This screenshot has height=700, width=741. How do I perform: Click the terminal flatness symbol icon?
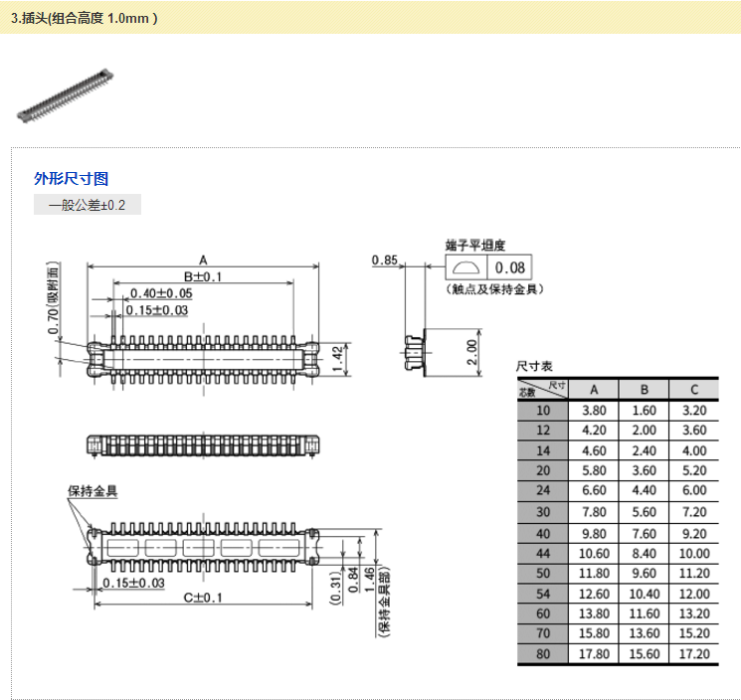click(464, 267)
